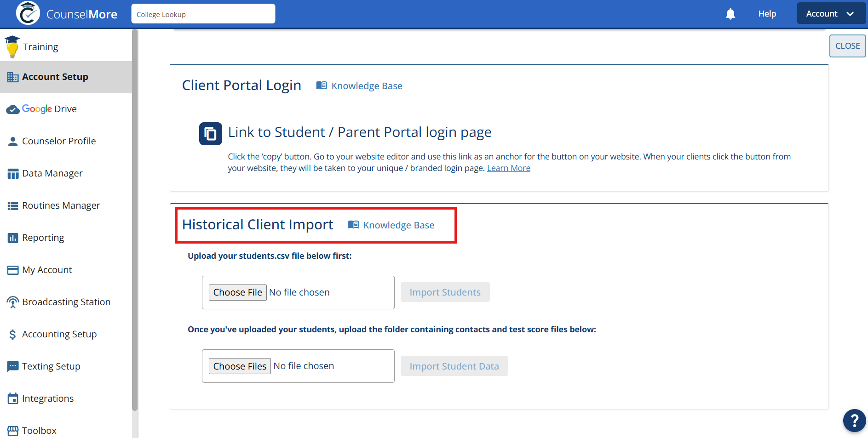This screenshot has width=868, height=438.
Task: Focus the College Lookup search field
Action: [x=203, y=14]
